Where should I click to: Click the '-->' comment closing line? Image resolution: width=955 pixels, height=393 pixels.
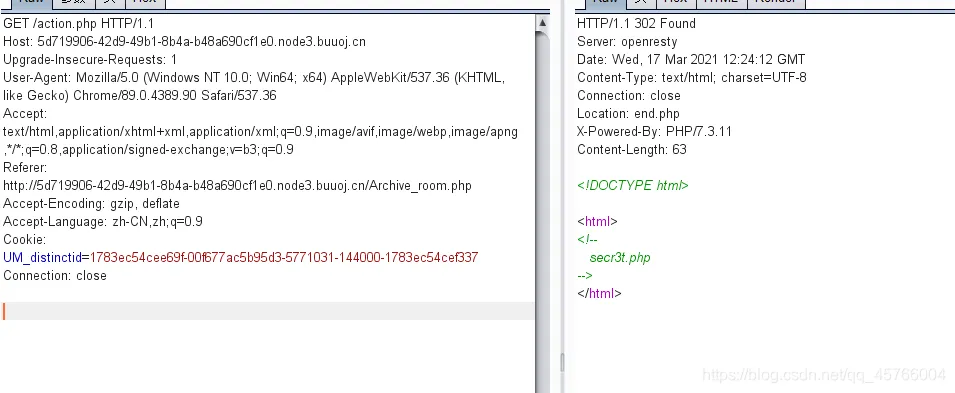[x=585, y=275]
